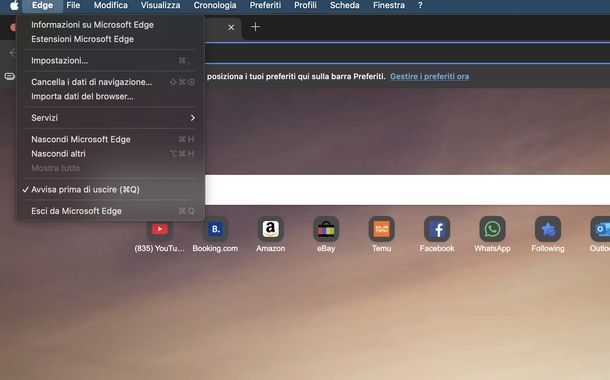Image resolution: width=610 pixels, height=380 pixels.
Task: Choose Importa dati del browser...
Action: 110,96
